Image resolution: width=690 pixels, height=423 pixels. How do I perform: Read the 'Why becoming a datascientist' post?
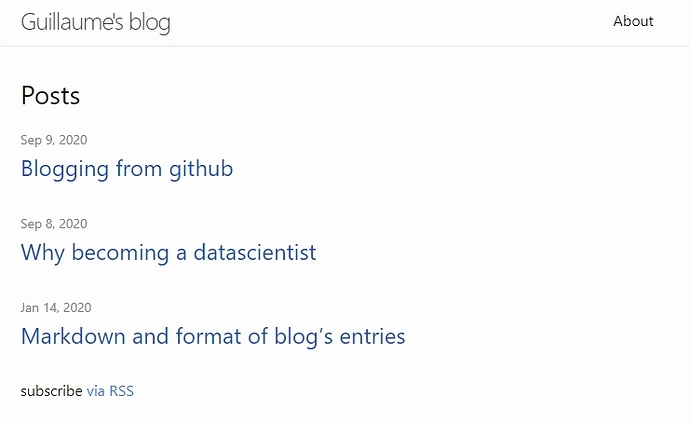coord(168,252)
